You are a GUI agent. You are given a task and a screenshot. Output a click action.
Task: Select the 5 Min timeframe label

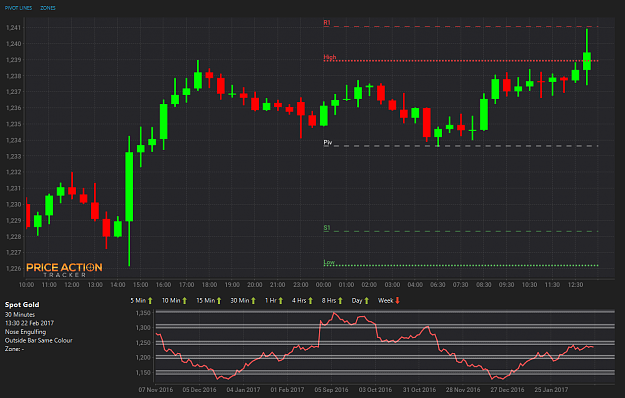click(x=138, y=301)
